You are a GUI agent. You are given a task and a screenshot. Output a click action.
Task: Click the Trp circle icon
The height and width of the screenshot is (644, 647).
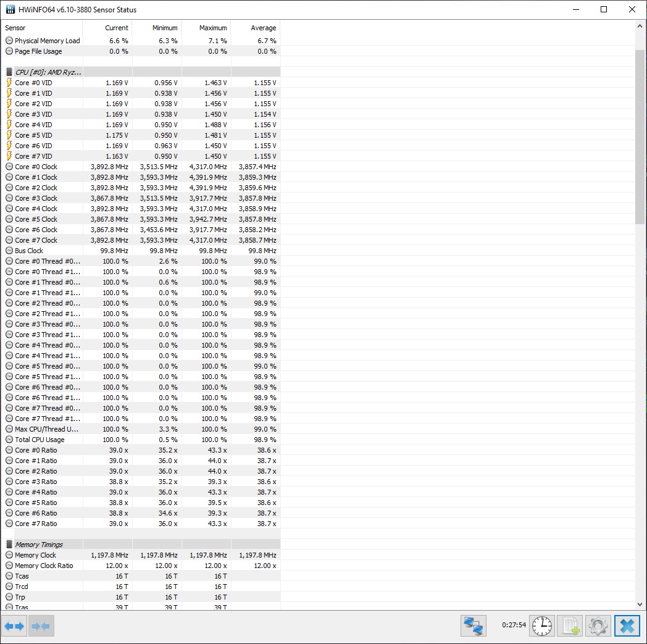(x=9, y=597)
